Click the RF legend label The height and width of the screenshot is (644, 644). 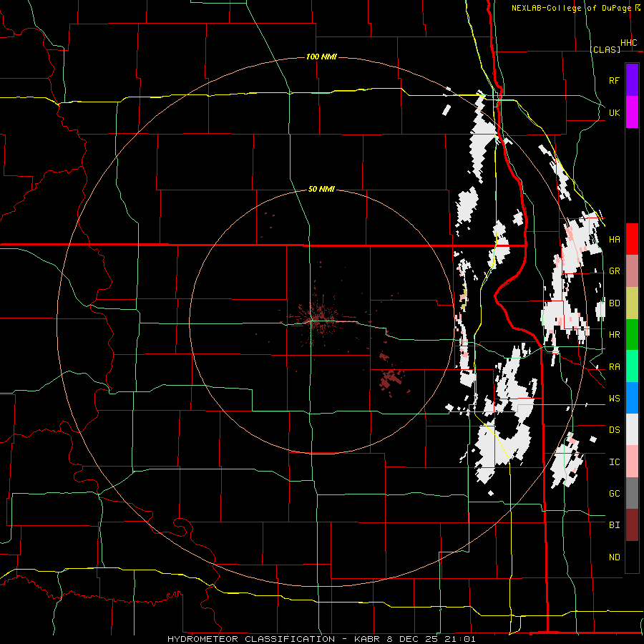(614, 80)
